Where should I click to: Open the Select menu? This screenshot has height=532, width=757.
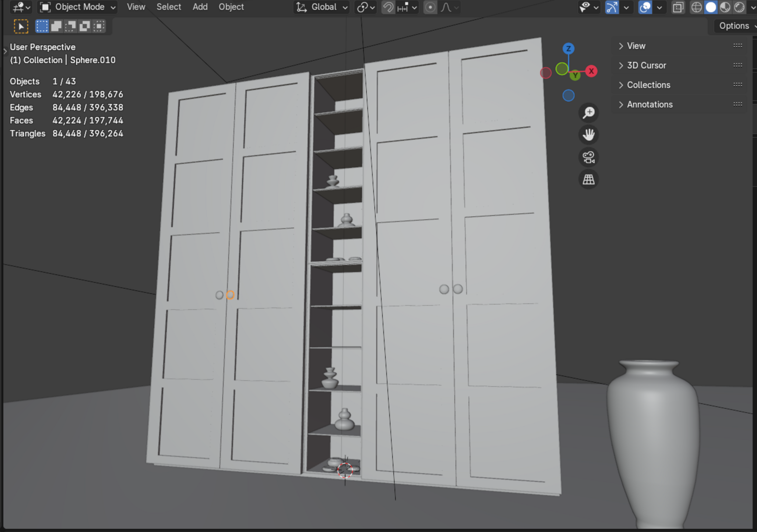[169, 7]
